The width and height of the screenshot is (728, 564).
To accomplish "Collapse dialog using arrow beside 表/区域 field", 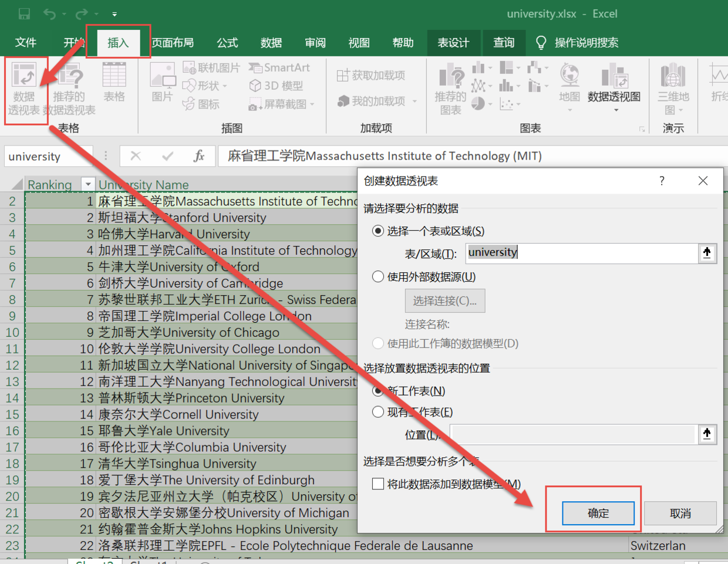I will click(707, 253).
